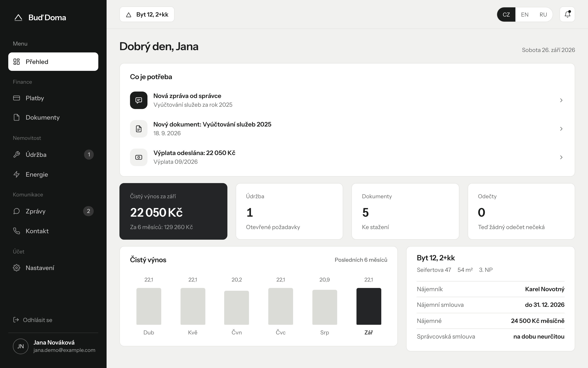The height and width of the screenshot is (368, 588).
Task: Select the dark Zář bar in chart
Action: click(x=369, y=306)
